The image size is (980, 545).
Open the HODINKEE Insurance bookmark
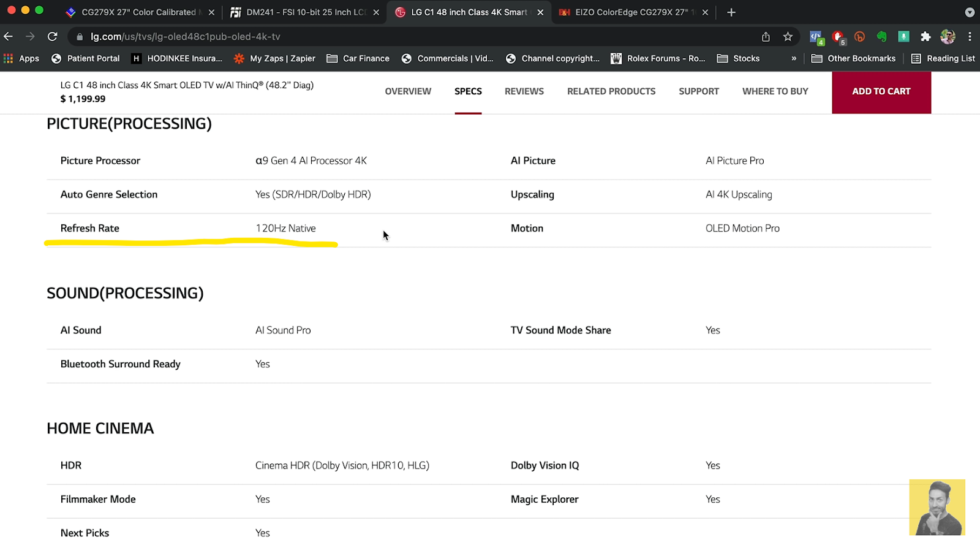pos(177,58)
